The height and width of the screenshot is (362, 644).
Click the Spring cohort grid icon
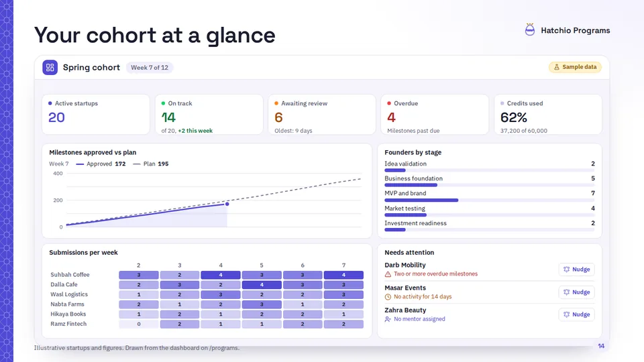pos(50,67)
